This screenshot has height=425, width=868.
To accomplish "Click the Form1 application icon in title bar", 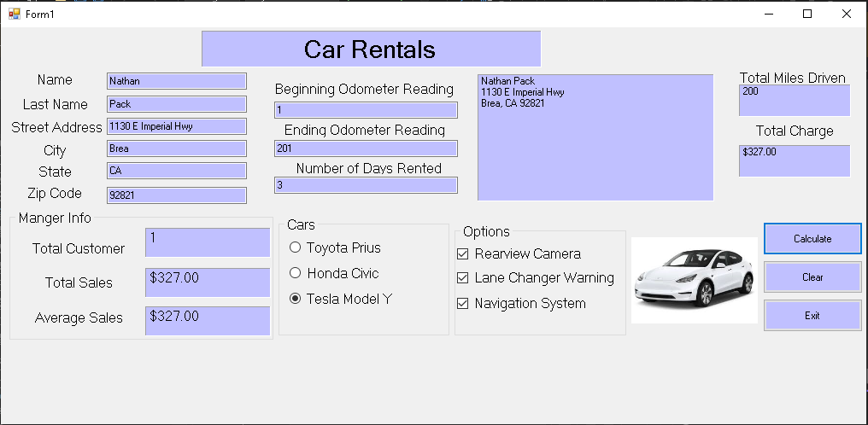I will [x=14, y=14].
